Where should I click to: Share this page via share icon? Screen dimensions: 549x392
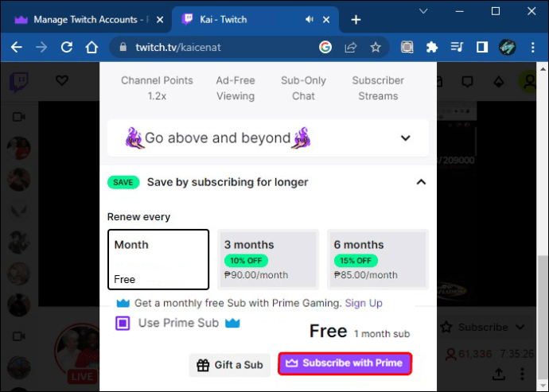click(x=350, y=47)
